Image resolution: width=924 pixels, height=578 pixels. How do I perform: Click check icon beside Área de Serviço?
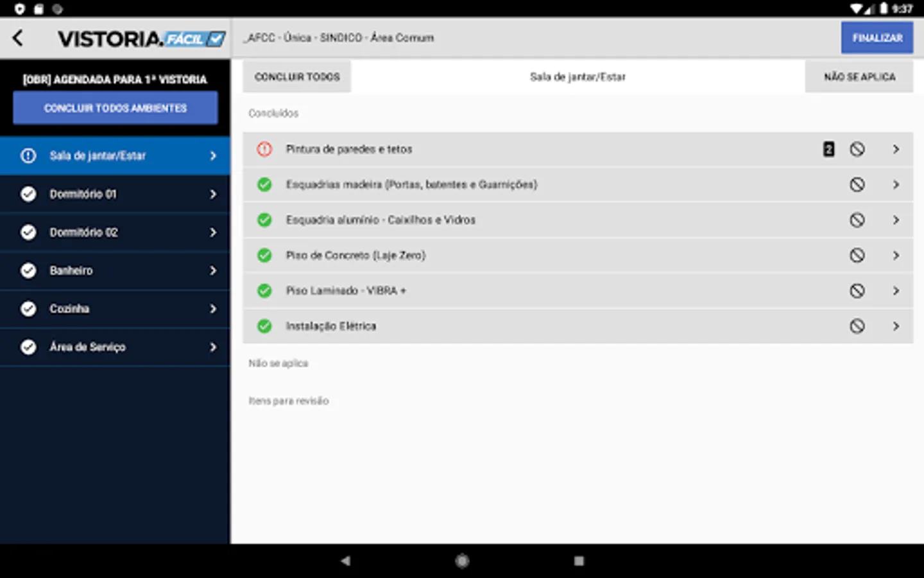(28, 347)
